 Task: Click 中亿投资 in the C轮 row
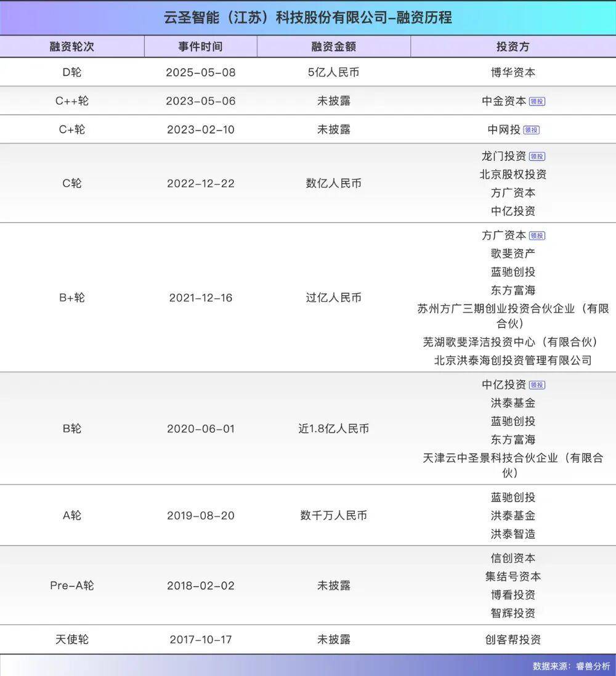513,211
